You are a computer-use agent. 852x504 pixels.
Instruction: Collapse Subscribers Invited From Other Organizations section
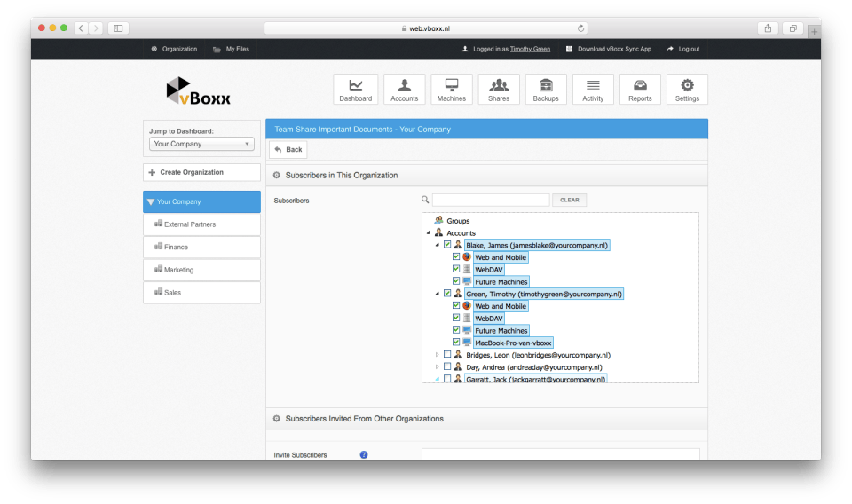pos(277,418)
